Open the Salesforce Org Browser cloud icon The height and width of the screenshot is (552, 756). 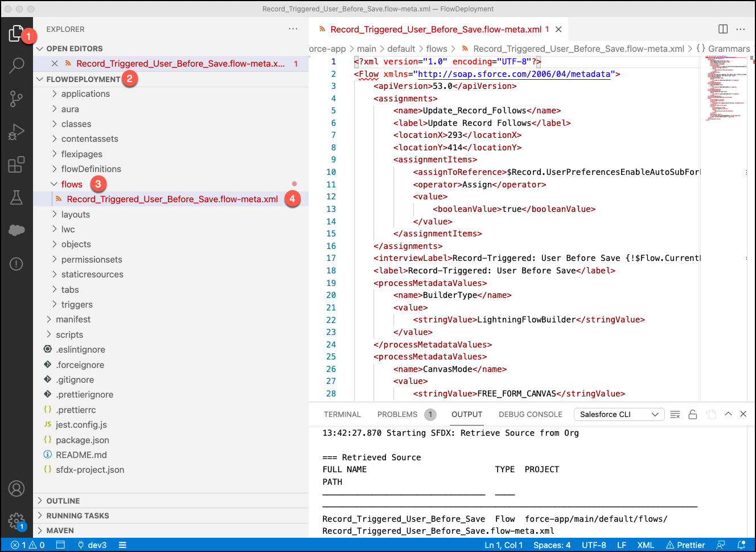click(17, 230)
